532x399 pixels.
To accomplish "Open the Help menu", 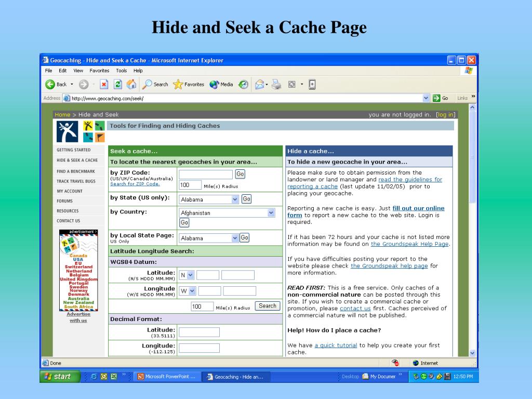I will pos(138,71).
